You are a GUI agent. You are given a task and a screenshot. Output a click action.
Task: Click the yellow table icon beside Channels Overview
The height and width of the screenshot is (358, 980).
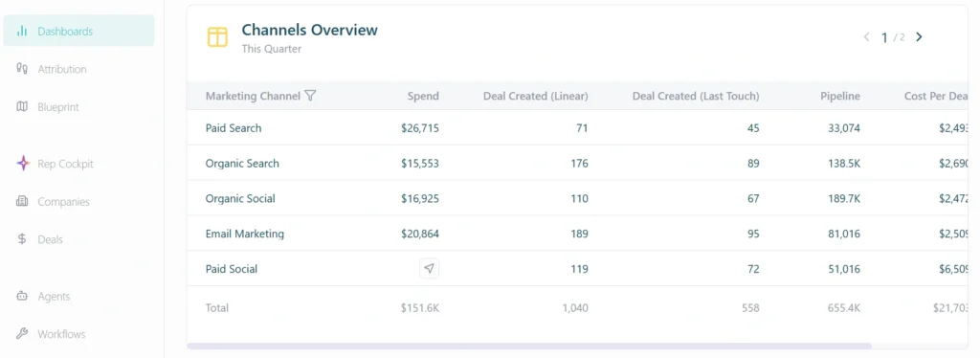(217, 37)
